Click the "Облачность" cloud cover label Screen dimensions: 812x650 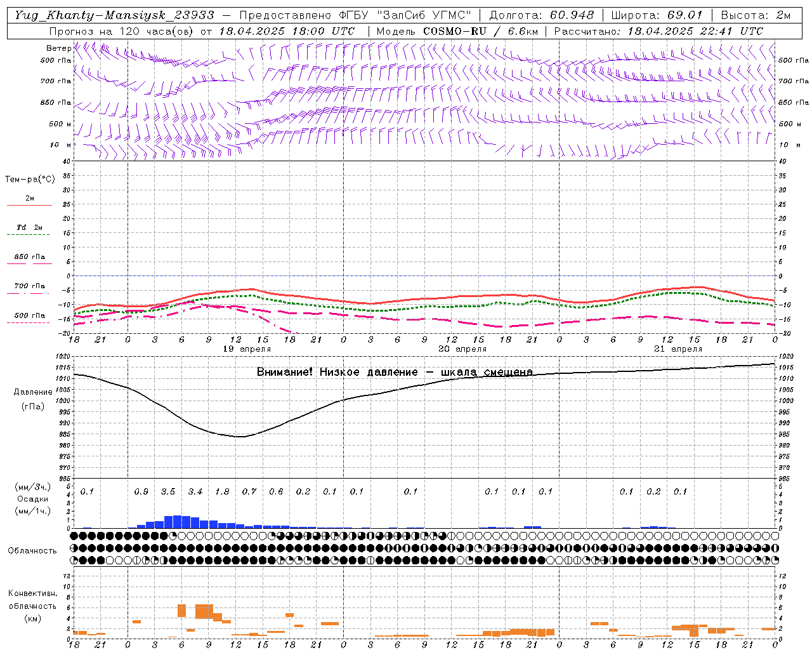tap(32, 550)
